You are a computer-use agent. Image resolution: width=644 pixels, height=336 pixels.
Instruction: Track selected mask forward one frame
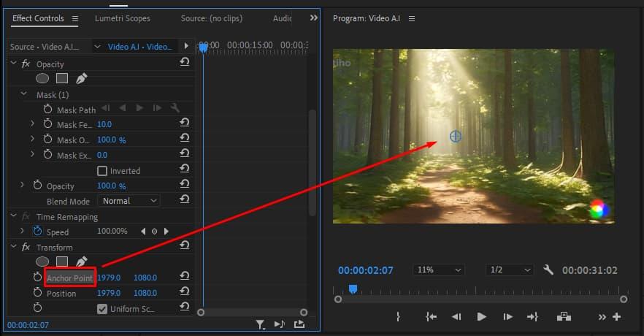pos(157,108)
